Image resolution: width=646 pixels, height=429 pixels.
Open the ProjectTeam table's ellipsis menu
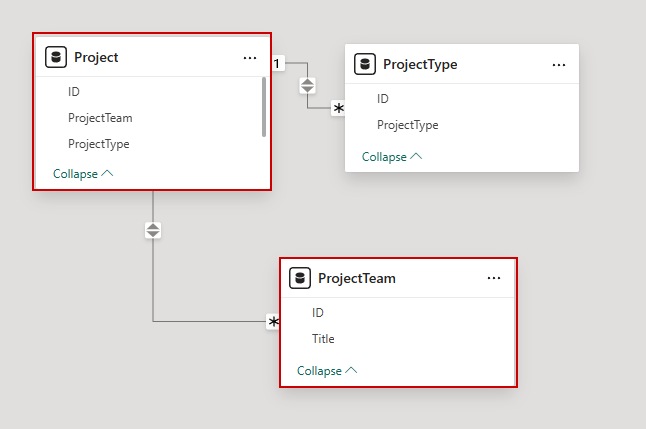tap(494, 279)
